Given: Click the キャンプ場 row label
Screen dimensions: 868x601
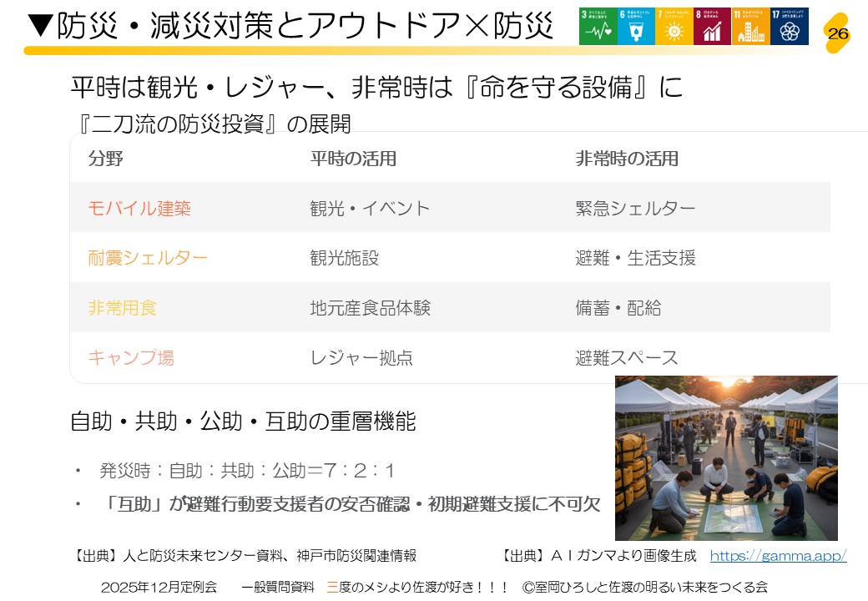Looking at the screenshot, I should 131,358.
